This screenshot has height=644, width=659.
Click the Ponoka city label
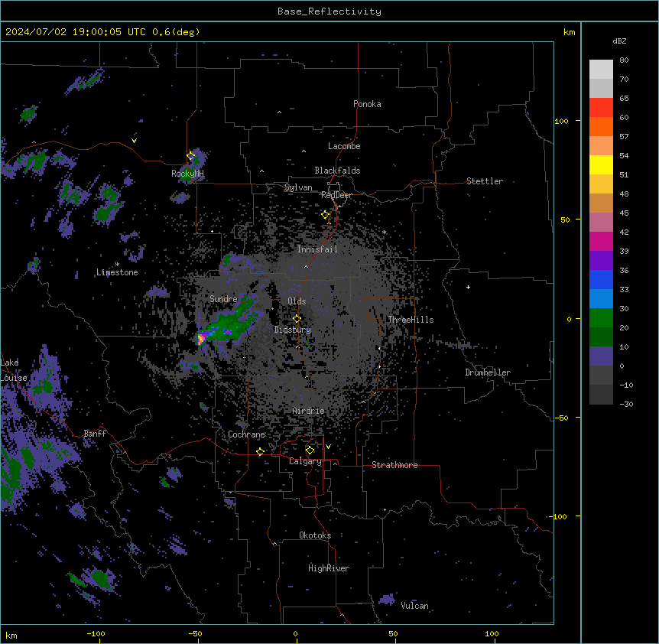tap(367, 104)
